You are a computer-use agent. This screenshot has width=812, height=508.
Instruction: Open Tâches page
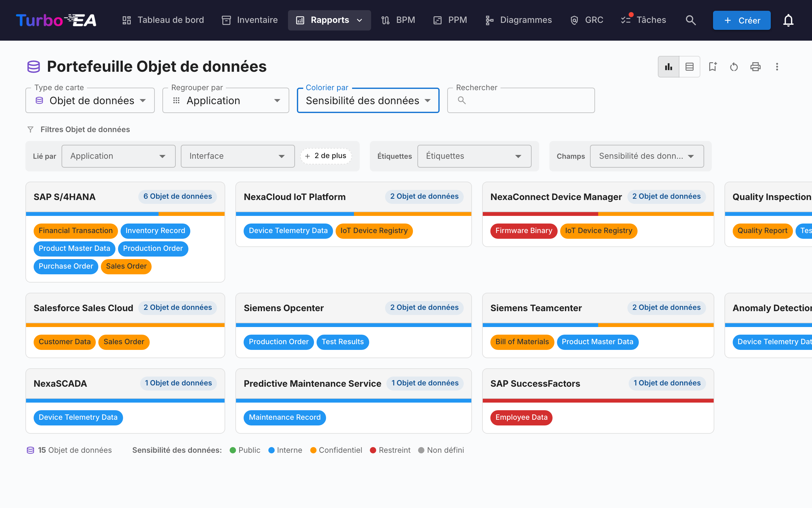coord(644,20)
